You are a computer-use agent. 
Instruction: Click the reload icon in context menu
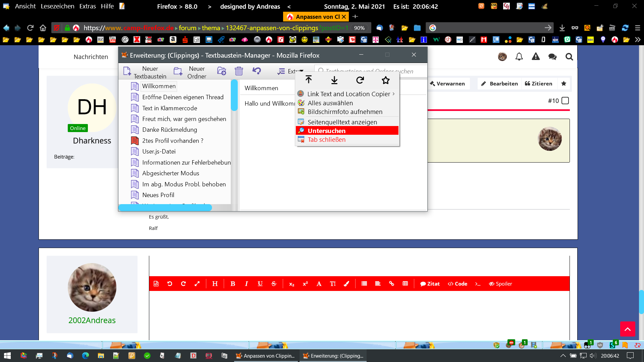point(360,80)
